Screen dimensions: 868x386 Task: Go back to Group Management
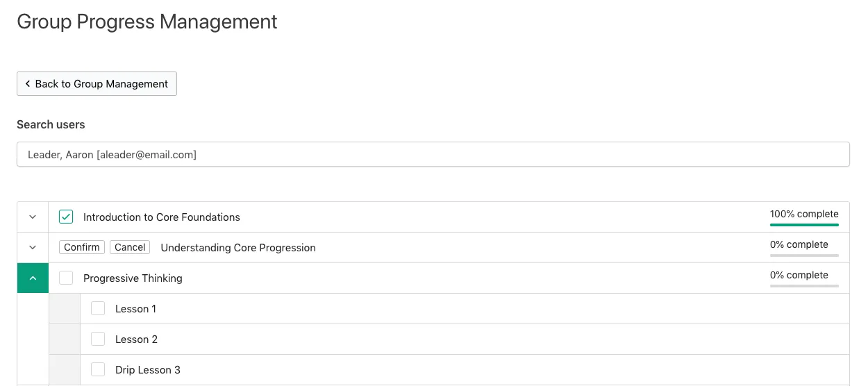[97, 83]
